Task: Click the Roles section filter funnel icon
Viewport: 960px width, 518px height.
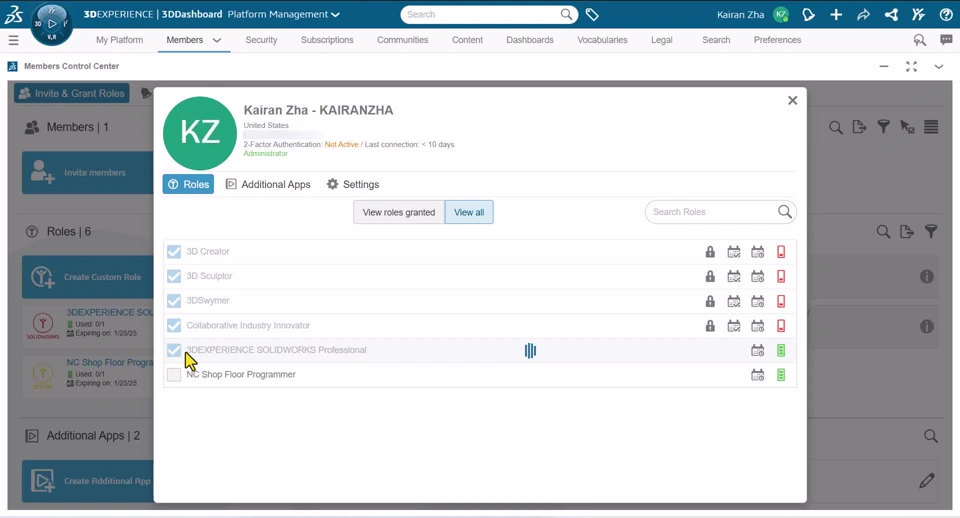Action: click(x=931, y=231)
